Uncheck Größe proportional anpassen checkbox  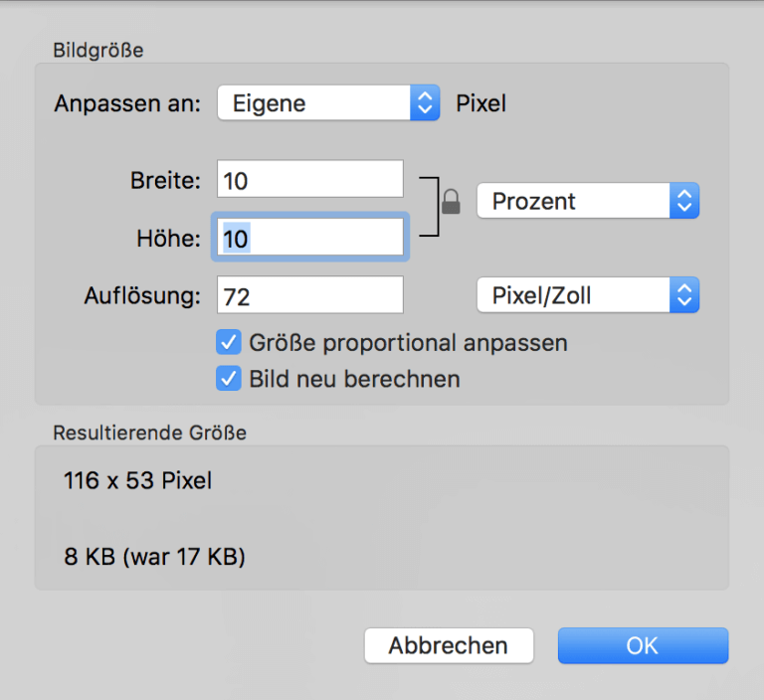click(x=229, y=342)
